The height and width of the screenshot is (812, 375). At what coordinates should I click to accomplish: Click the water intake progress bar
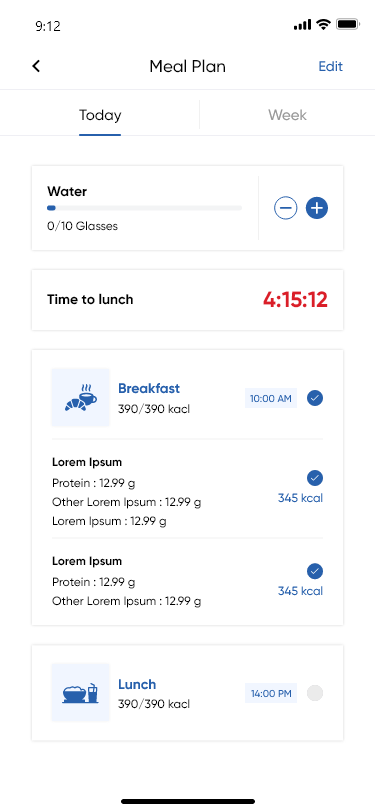[145, 208]
